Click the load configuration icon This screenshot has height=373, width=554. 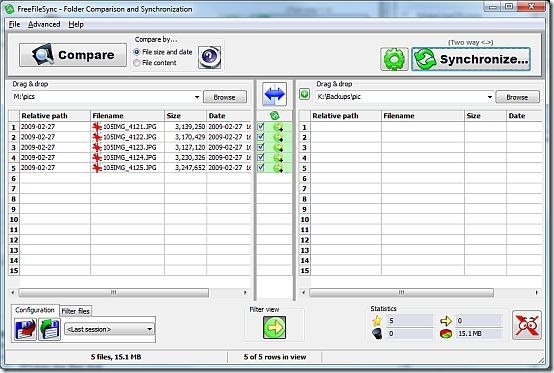[x=49, y=329]
